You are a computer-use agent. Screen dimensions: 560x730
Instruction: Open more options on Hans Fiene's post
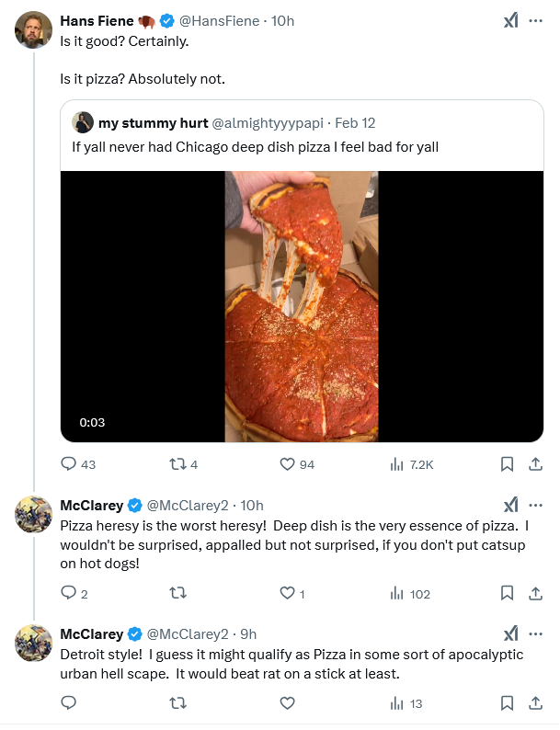[x=535, y=21]
